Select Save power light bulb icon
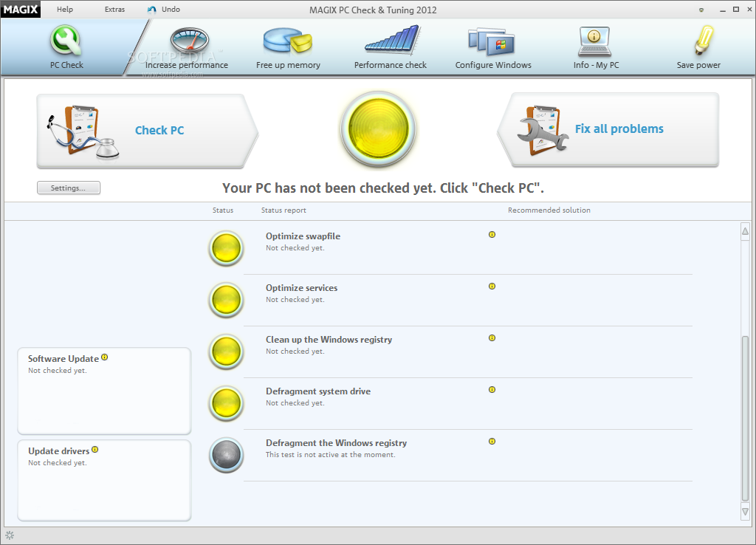 tap(704, 40)
